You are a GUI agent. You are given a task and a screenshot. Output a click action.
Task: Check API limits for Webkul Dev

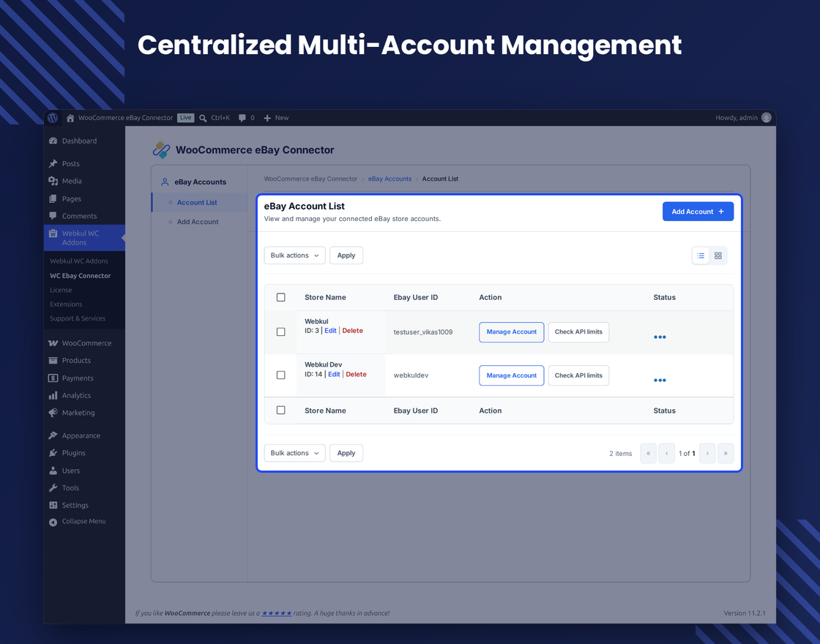578,375
